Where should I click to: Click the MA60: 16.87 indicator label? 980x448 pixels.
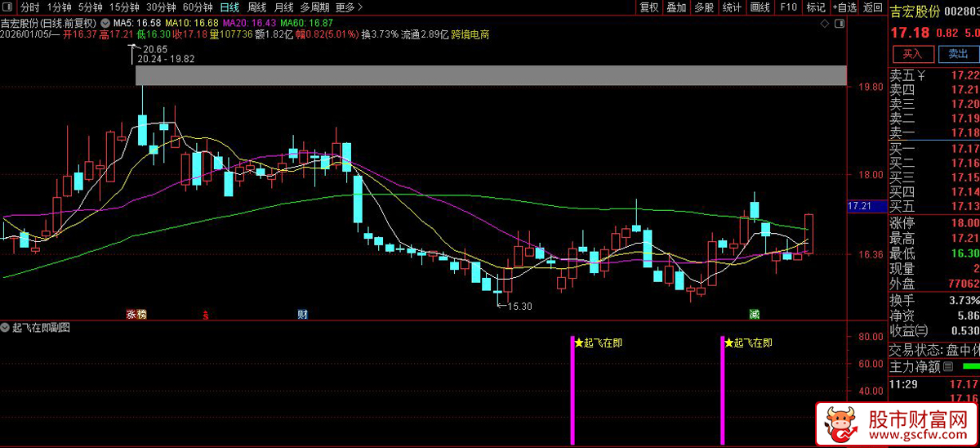pyautogui.click(x=305, y=24)
